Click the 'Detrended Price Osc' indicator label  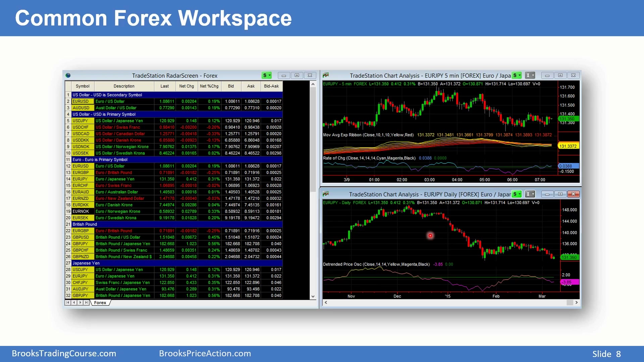click(x=376, y=264)
